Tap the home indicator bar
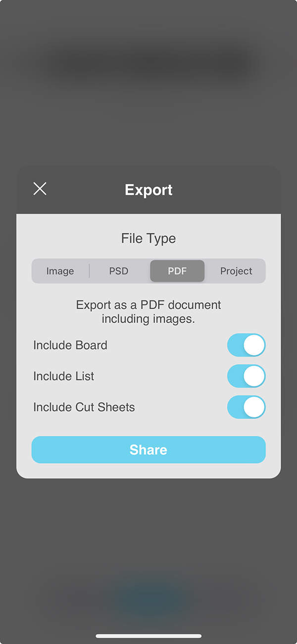Image resolution: width=297 pixels, height=644 pixels. (148, 636)
